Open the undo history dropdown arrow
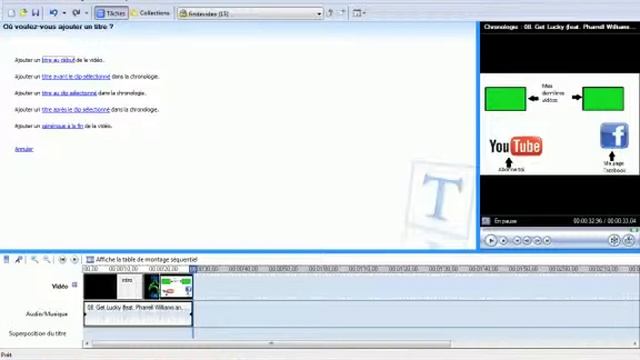This screenshot has height=360, width=640. click(x=64, y=13)
